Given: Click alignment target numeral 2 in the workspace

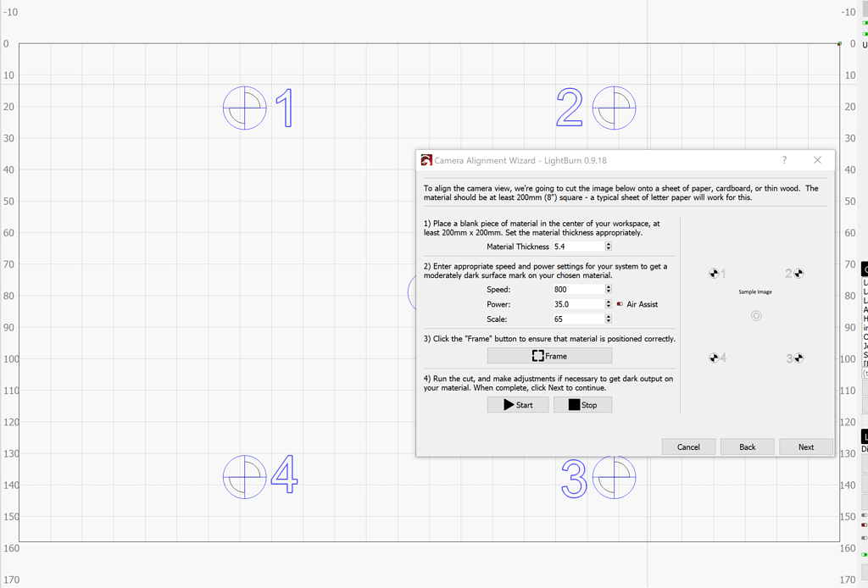Looking at the screenshot, I should [x=569, y=108].
